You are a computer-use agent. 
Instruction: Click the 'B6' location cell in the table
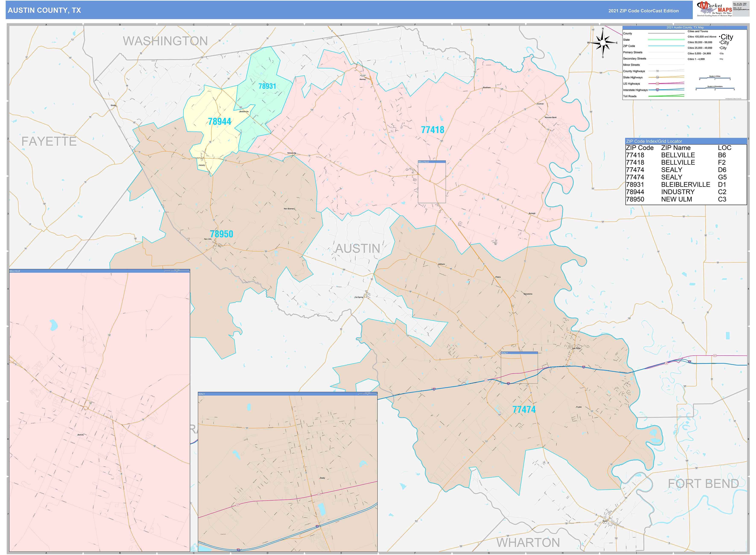(x=722, y=155)
